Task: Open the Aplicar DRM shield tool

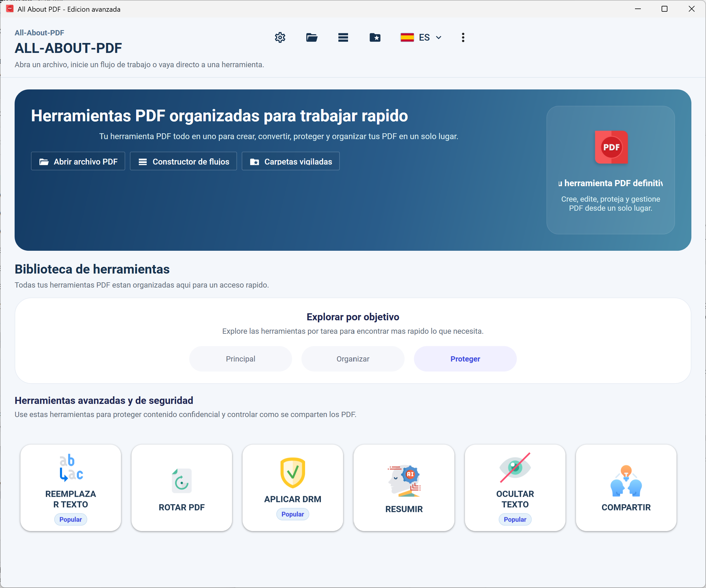Action: tap(293, 487)
